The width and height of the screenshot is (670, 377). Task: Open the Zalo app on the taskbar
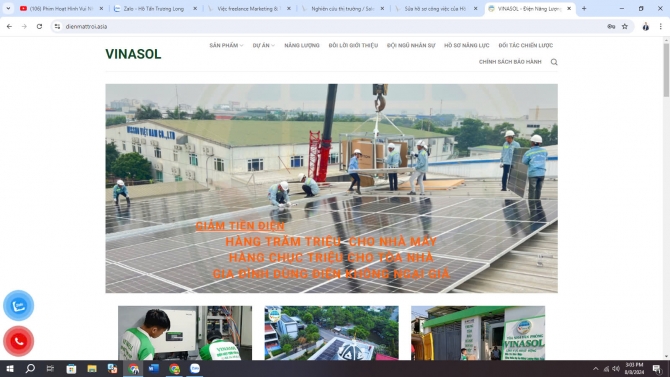(x=195, y=368)
